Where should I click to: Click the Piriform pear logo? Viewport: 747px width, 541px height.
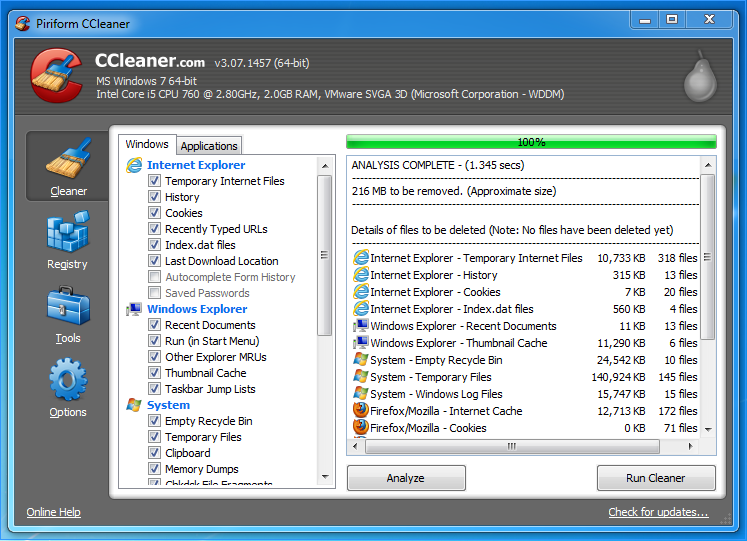coord(700,77)
